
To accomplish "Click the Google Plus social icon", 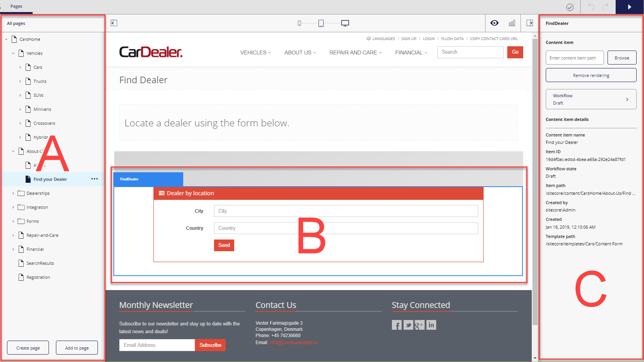I will pos(419,325).
